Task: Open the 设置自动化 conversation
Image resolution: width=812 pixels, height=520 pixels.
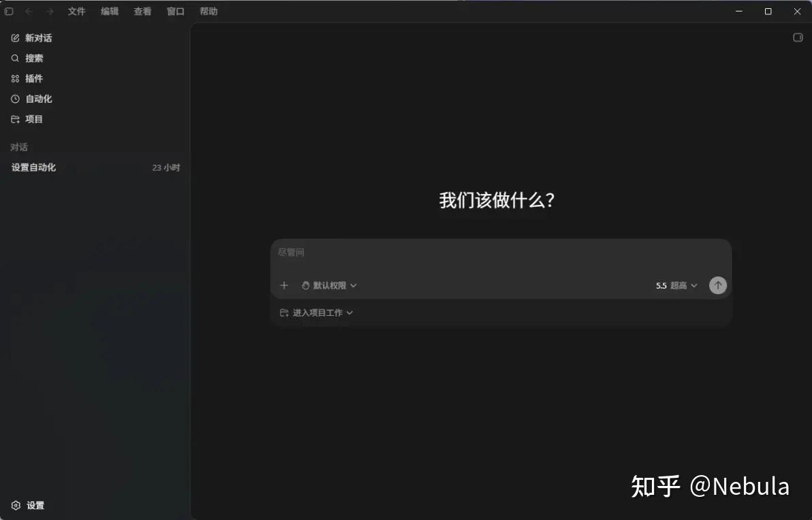Action: pos(95,167)
